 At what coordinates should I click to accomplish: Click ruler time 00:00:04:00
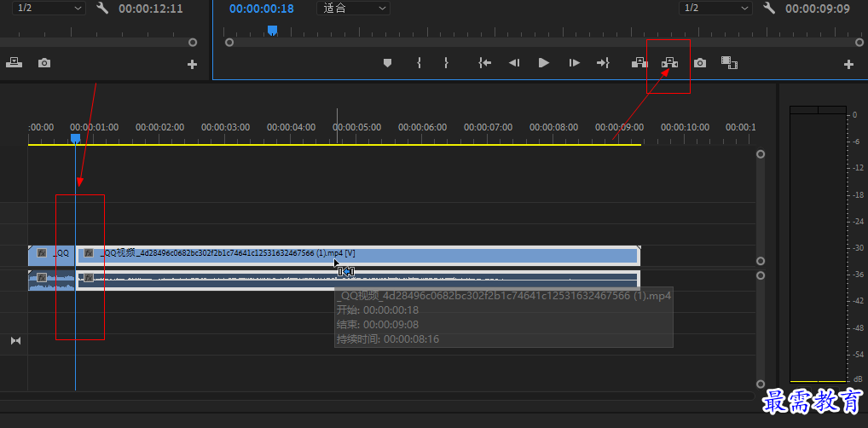pyautogui.click(x=291, y=127)
